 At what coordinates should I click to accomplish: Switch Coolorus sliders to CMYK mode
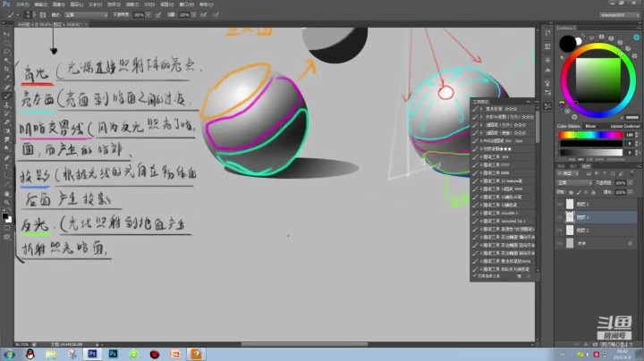coord(601,159)
